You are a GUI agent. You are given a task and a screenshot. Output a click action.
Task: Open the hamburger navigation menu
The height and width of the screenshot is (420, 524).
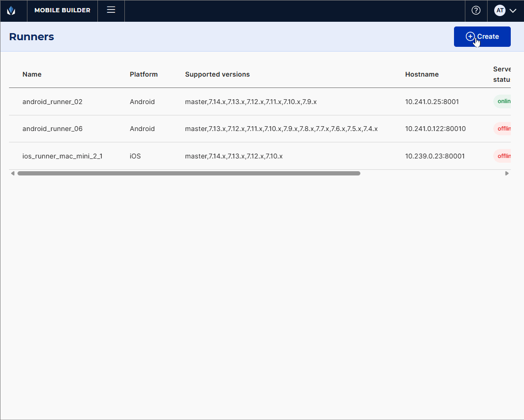pyautogui.click(x=111, y=10)
